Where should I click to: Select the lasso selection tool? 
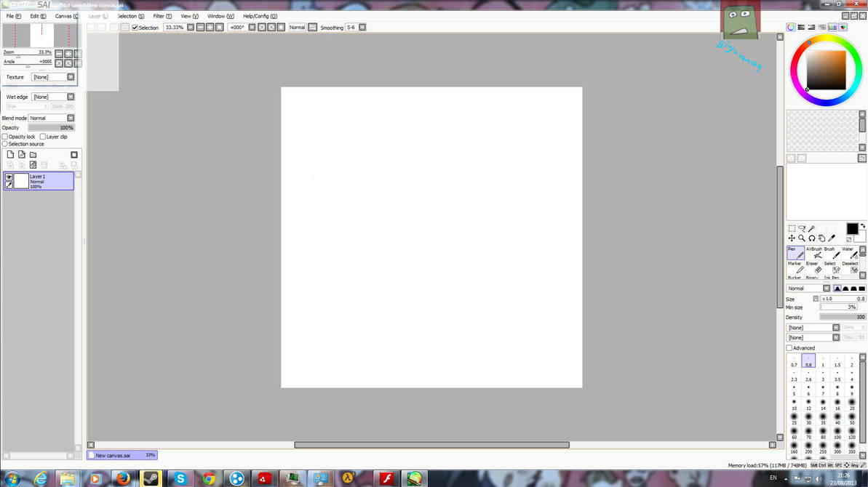click(803, 228)
